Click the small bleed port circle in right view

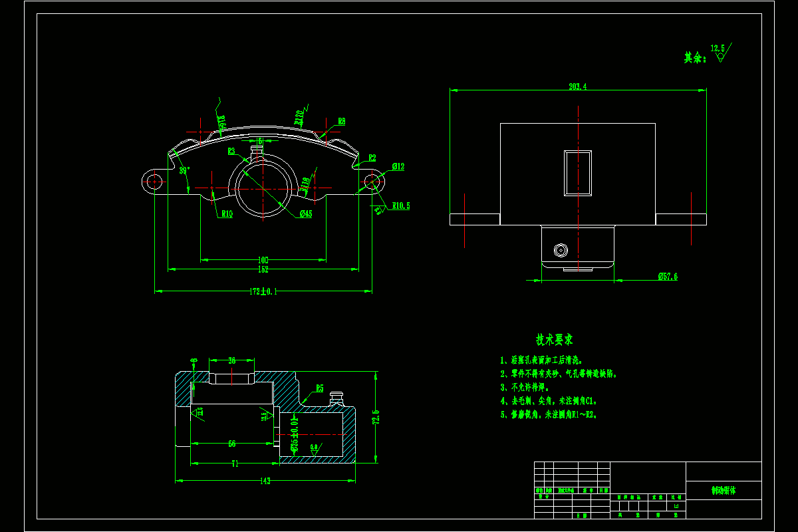561,250
